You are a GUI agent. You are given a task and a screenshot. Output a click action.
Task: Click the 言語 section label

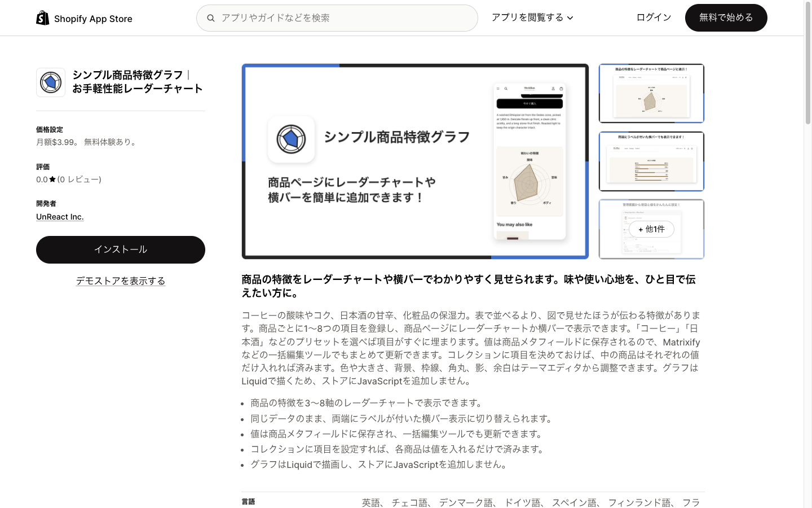point(248,502)
